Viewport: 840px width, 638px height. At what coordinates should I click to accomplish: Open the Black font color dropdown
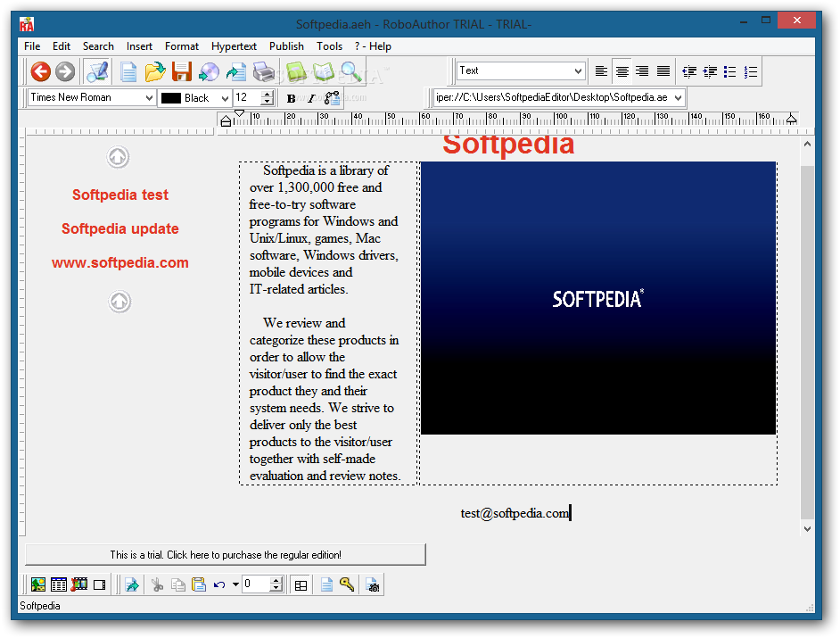(x=225, y=98)
